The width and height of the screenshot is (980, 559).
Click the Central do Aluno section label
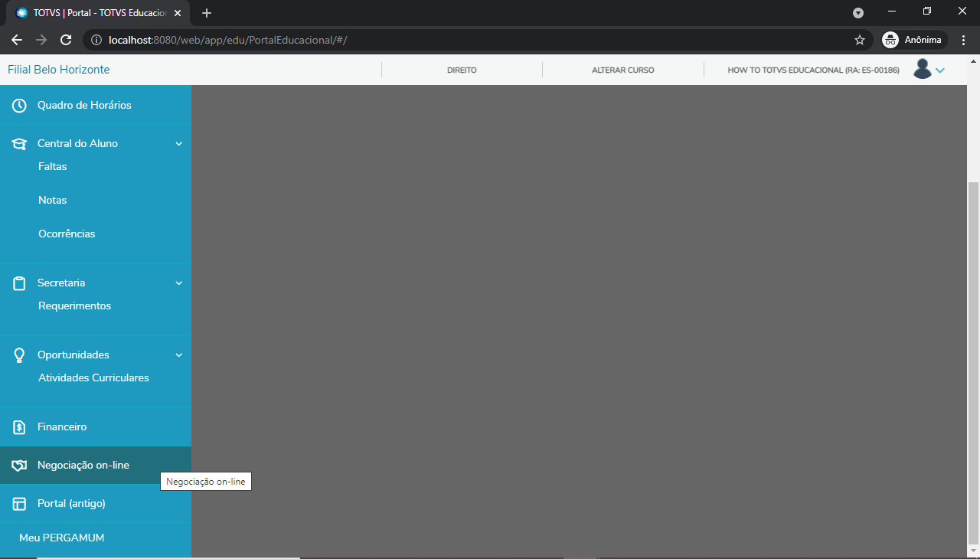(x=77, y=144)
